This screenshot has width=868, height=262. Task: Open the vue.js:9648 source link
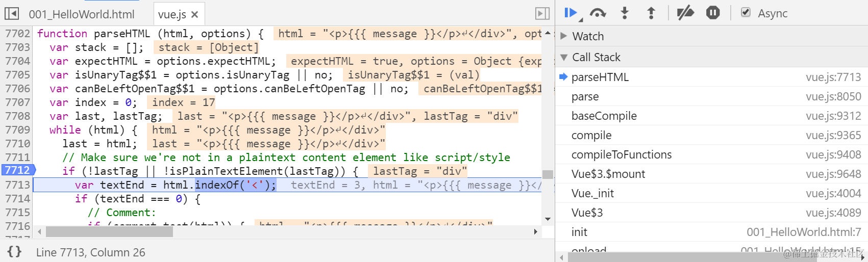[x=833, y=174]
